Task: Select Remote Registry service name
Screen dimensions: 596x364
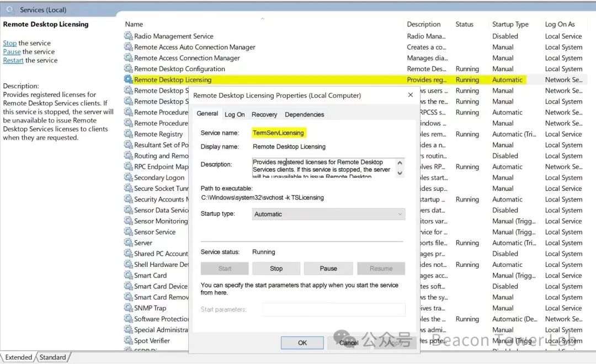Action: (x=158, y=134)
